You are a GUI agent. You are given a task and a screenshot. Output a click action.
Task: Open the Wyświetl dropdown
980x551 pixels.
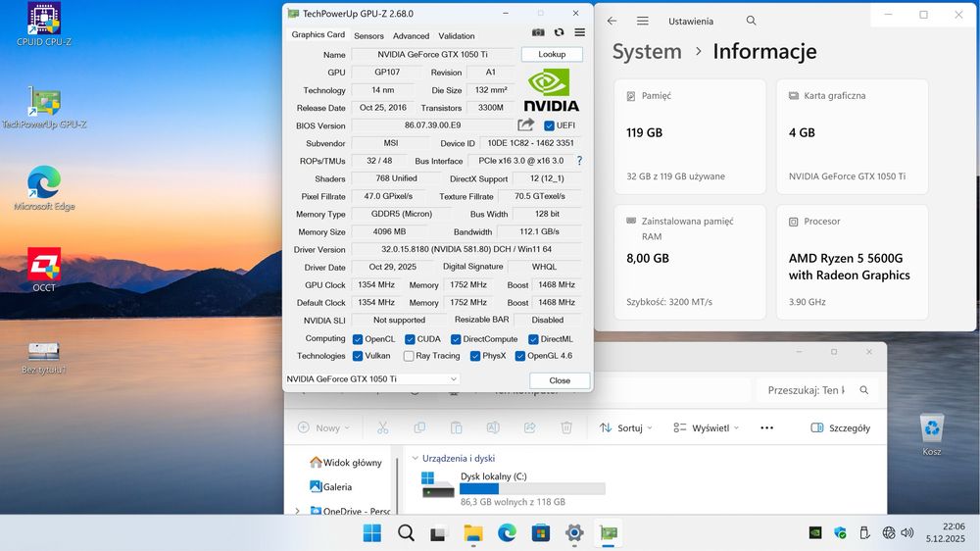pyautogui.click(x=707, y=427)
